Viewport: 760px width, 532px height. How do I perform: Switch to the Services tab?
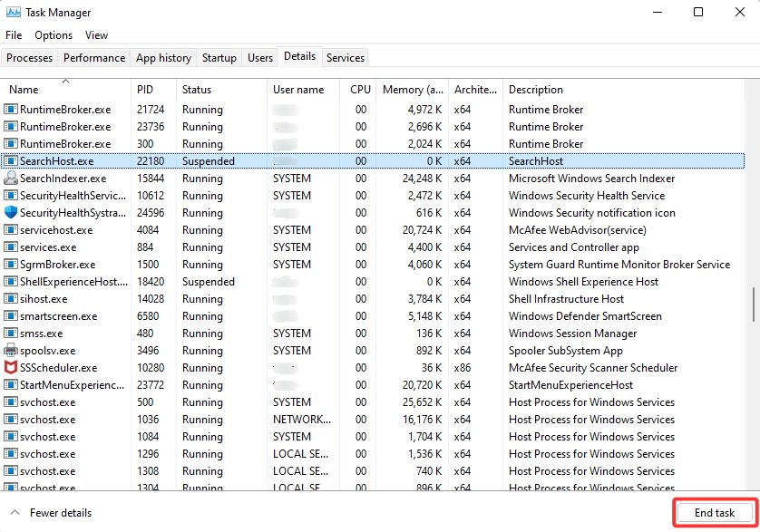click(345, 57)
